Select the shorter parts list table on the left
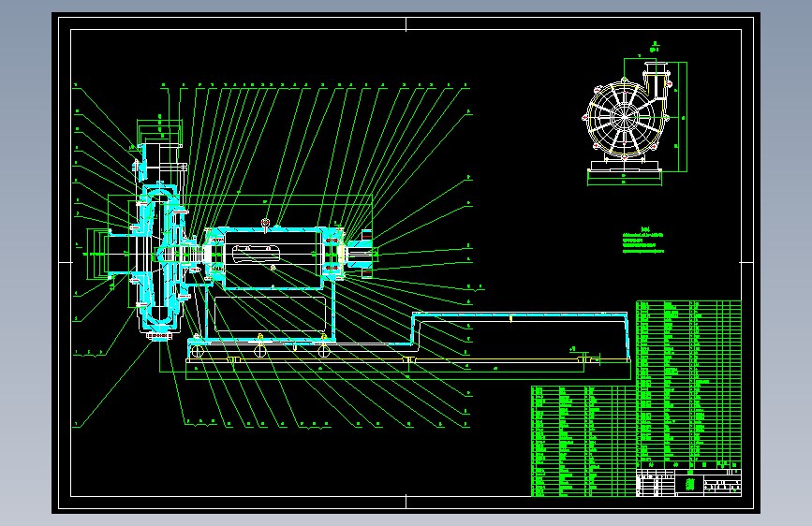This screenshot has height=526, width=812. tap(583, 441)
